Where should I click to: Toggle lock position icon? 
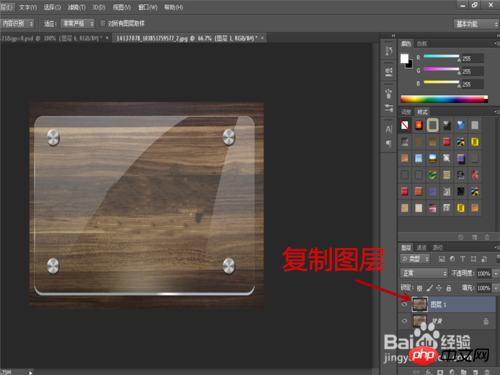439,288
